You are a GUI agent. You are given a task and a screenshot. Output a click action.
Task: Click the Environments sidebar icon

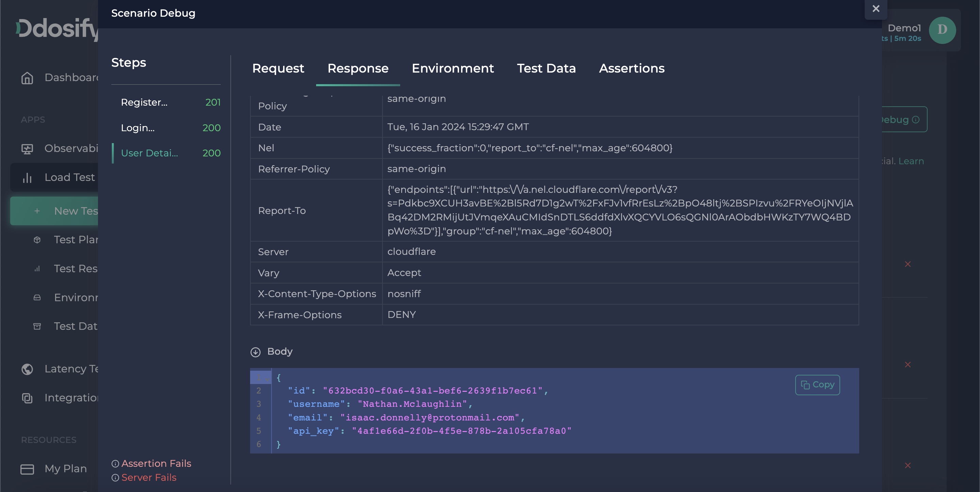point(37,297)
